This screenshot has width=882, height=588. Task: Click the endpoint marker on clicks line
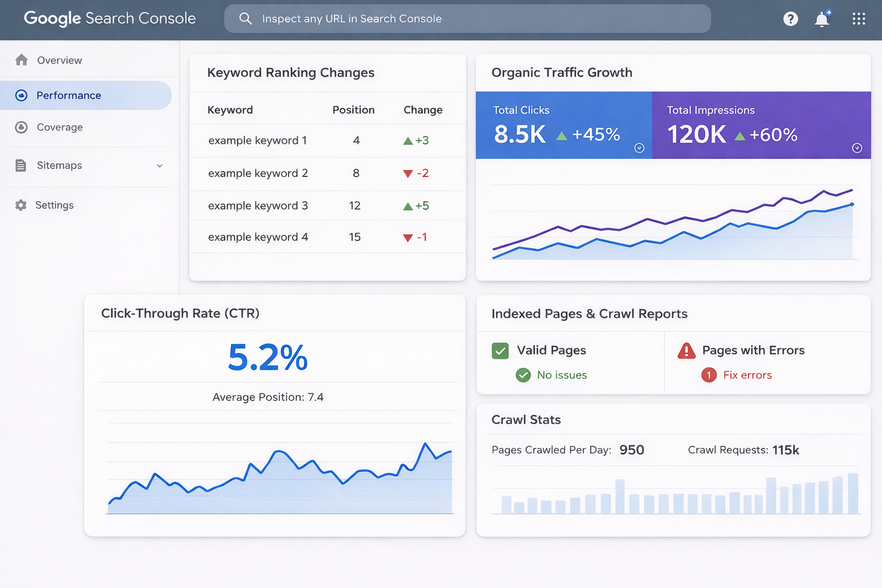click(852, 204)
